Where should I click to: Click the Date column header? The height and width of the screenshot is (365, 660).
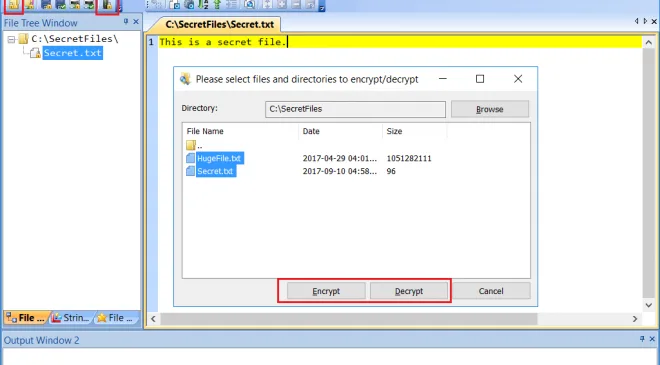[x=341, y=131]
